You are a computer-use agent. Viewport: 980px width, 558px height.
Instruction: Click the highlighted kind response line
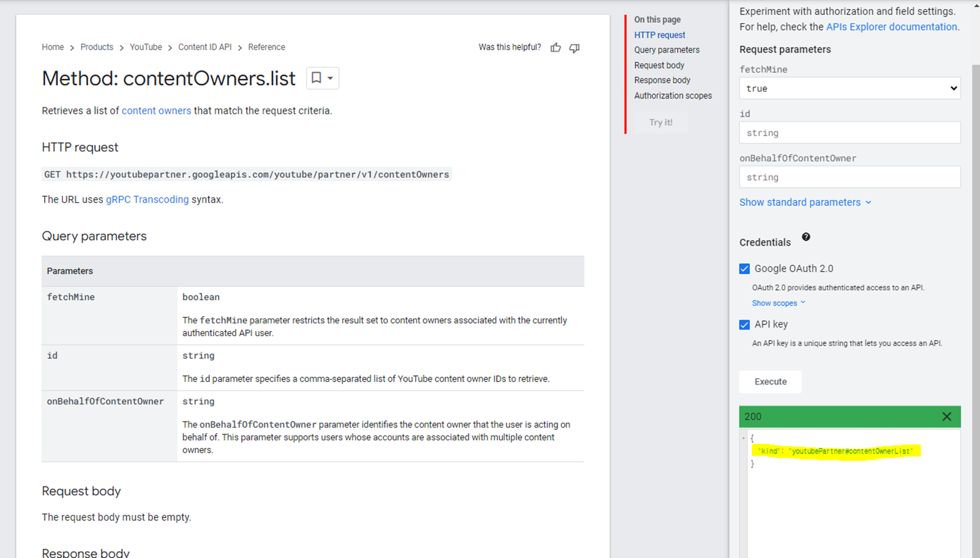836,451
